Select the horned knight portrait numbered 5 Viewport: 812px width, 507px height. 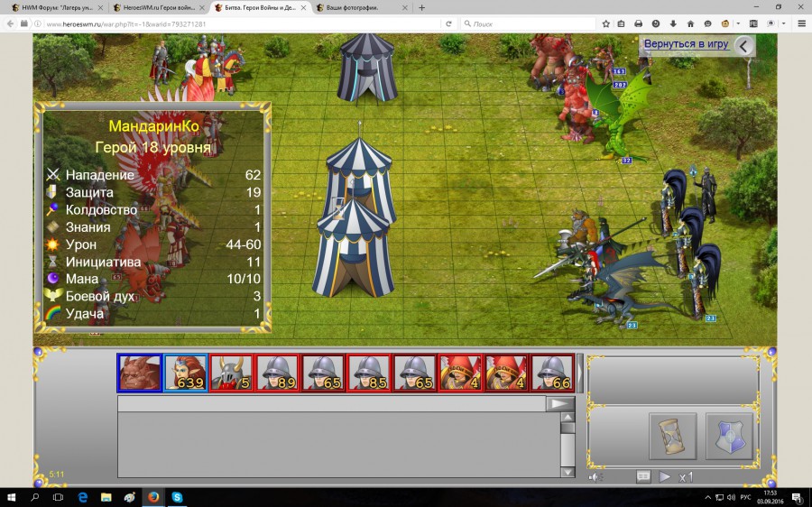(232, 373)
